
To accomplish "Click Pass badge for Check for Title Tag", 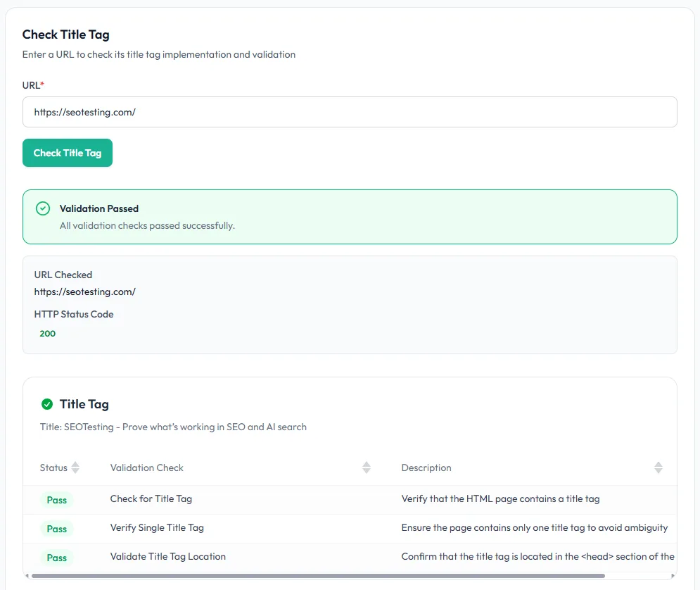I will [x=57, y=500].
